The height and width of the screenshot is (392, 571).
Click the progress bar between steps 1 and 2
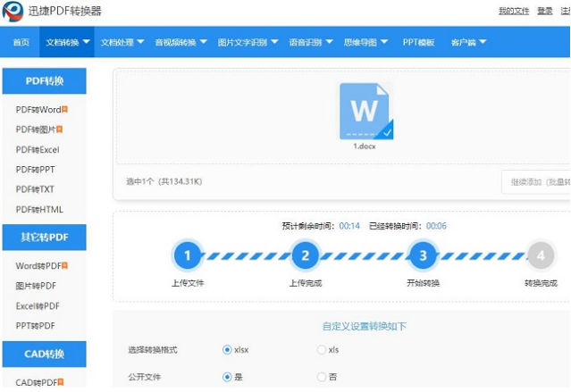click(x=246, y=256)
